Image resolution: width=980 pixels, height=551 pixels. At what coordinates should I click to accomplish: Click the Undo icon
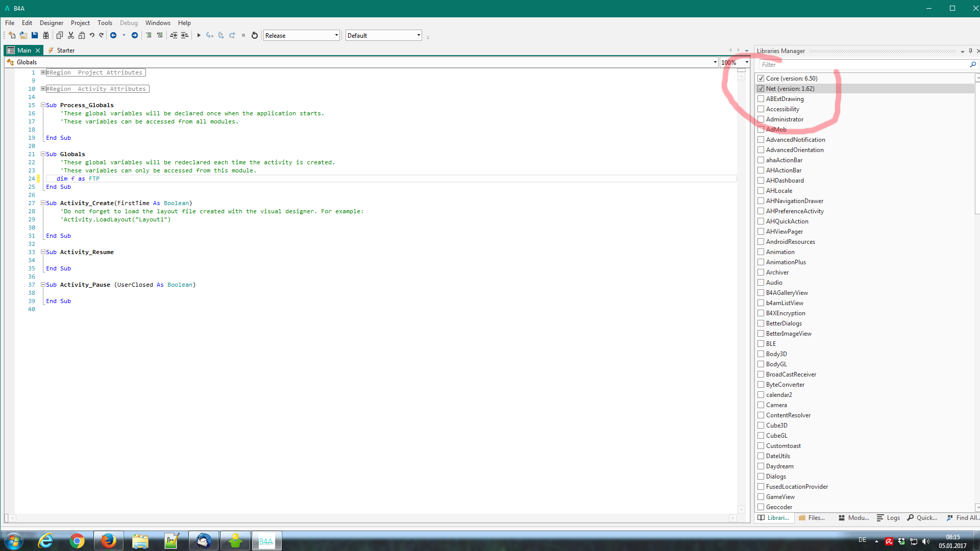(x=92, y=35)
